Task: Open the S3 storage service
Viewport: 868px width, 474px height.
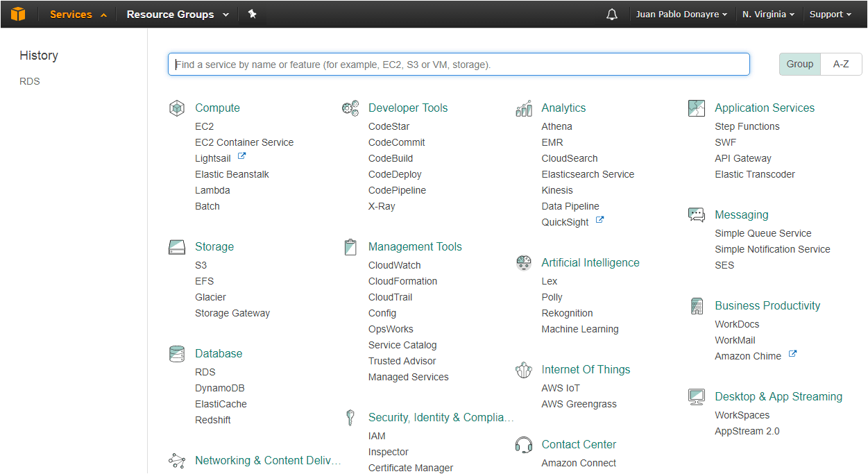Action: (x=201, y=265)
